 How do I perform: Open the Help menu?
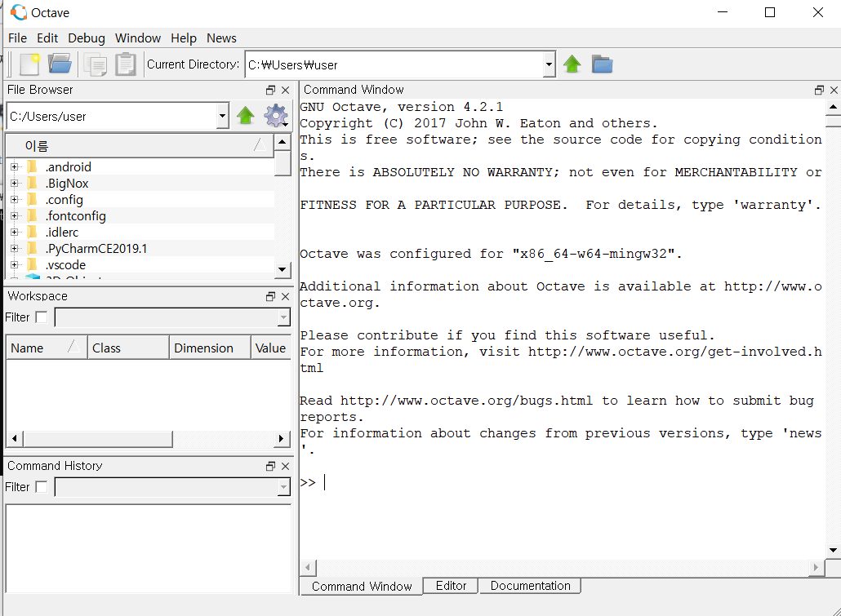[184, 38]
